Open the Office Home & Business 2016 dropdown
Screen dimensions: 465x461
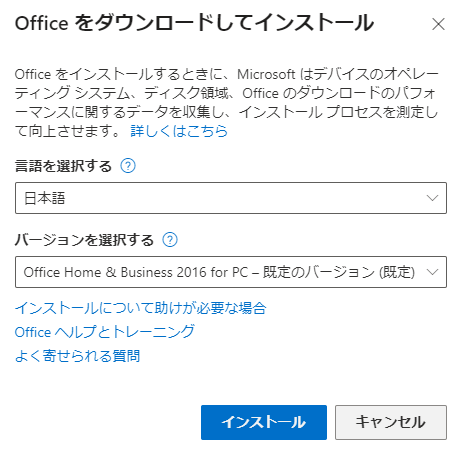231,272
